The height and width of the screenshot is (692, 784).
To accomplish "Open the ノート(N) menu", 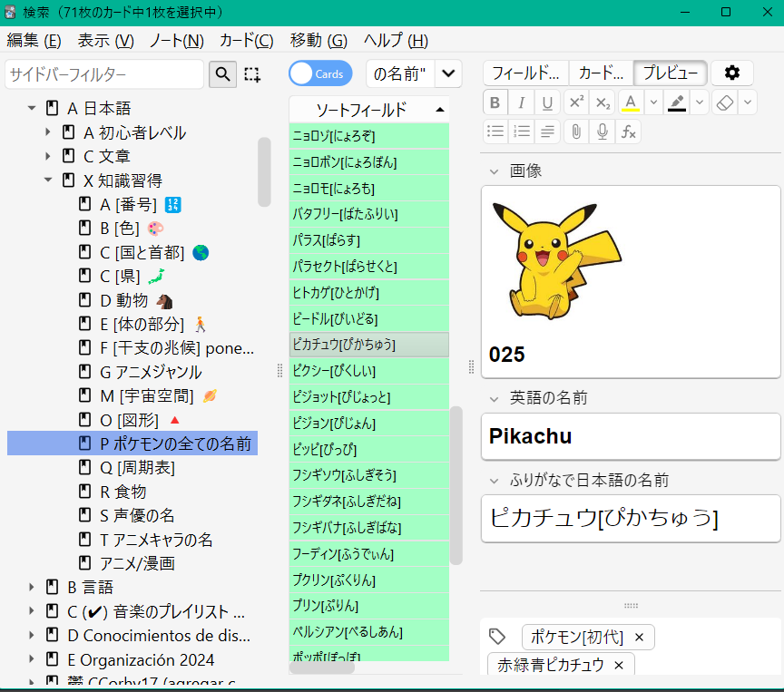I will click(177, 41).
